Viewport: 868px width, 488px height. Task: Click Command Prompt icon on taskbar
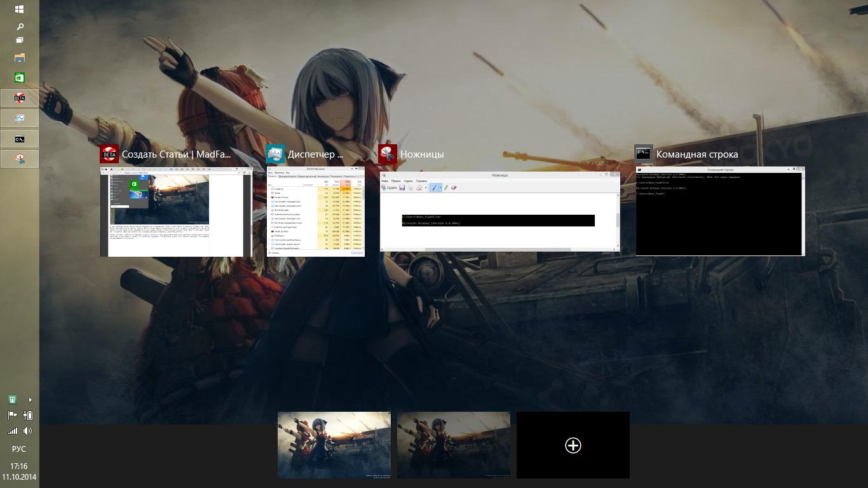(20, 139)
